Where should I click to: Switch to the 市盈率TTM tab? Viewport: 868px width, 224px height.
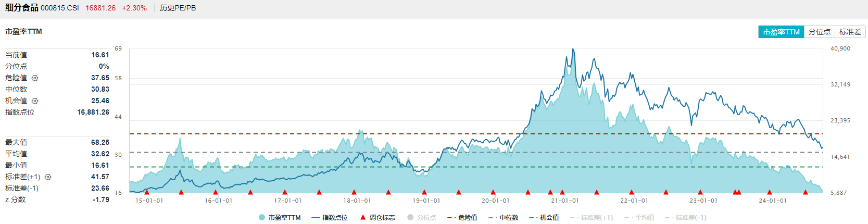coord(781,32)
